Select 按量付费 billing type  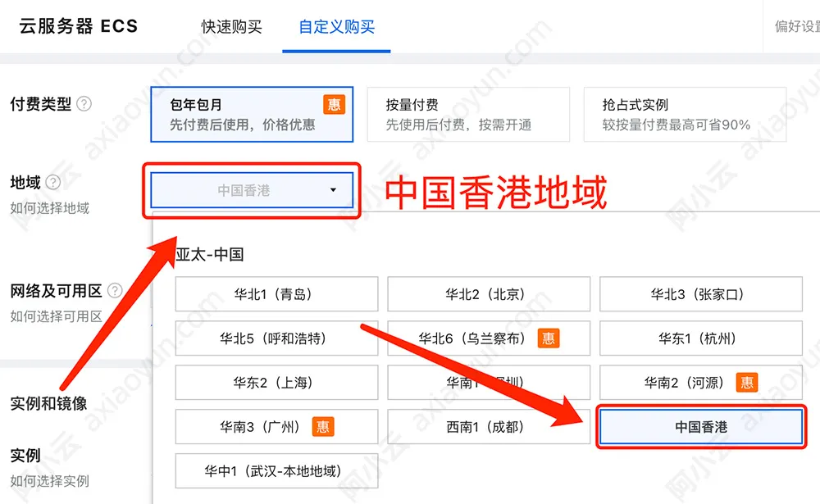(468, 115)
